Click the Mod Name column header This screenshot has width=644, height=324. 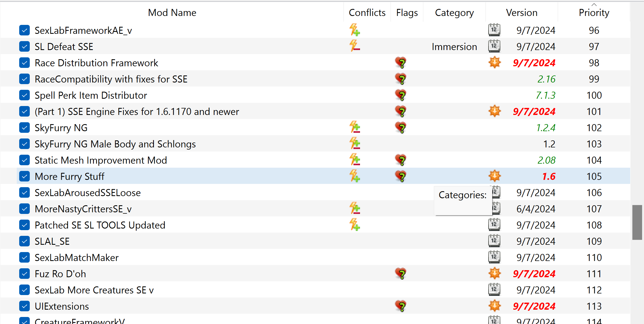click(x=172, y=12)
